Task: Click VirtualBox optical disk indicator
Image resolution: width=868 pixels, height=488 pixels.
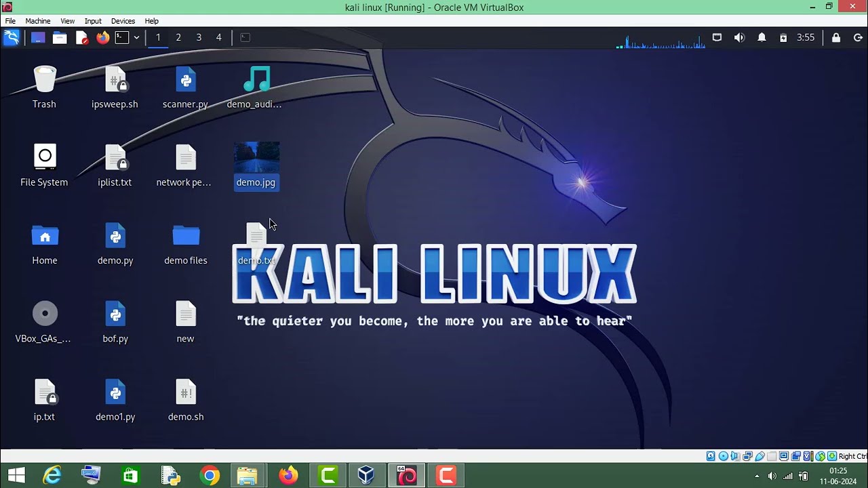Action: tap(723, 456)
